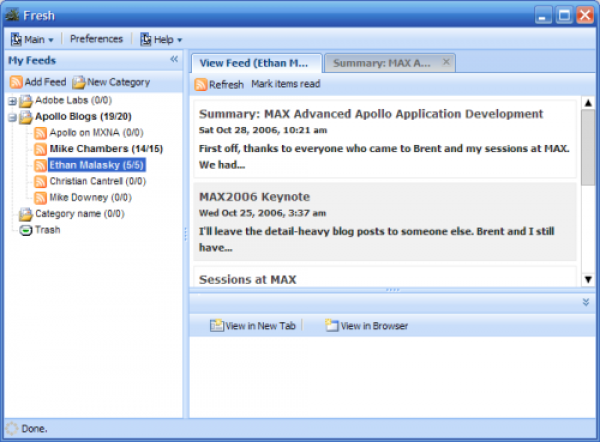Click scroll up arrow in feed list
This screenshot has width=600, height=442.
(588, 103)
